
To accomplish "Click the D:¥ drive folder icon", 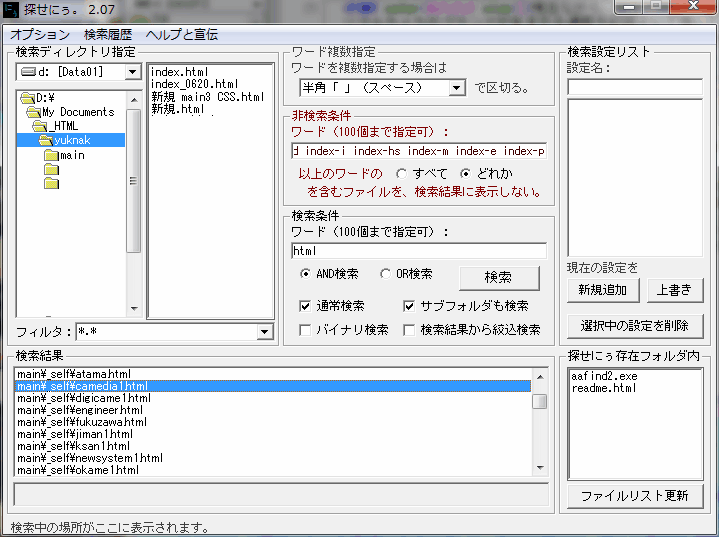I will pyautogui.click(x=27, y=98).
